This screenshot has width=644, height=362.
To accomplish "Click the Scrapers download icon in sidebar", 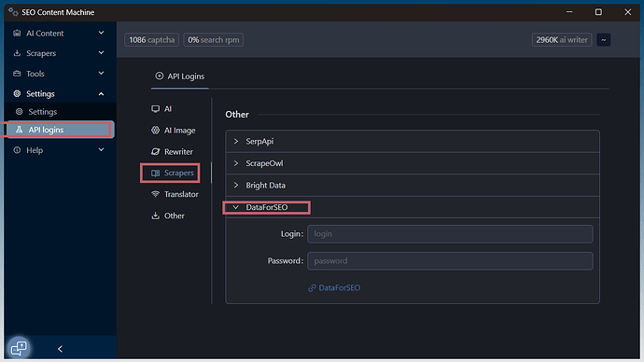I will 17,53.
